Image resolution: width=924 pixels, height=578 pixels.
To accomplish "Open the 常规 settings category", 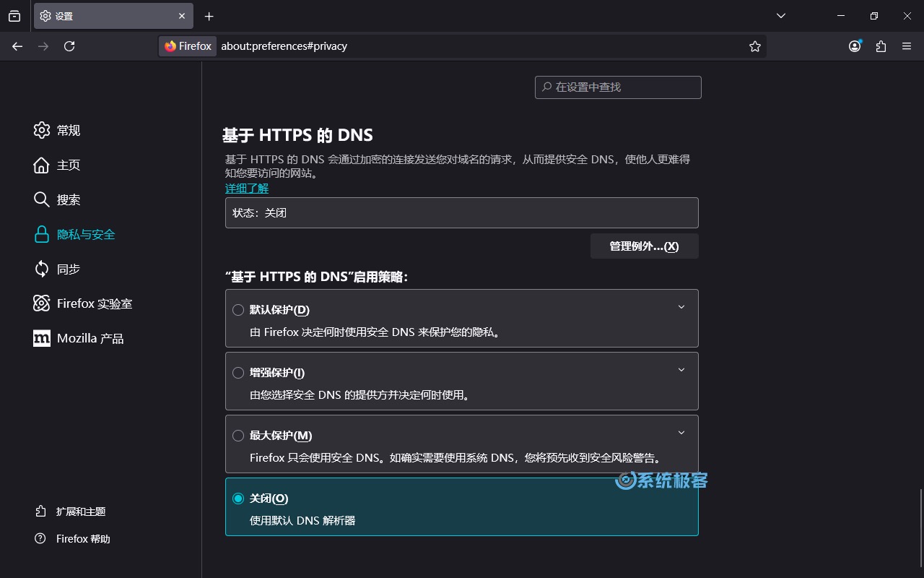I will click(57, 130).
